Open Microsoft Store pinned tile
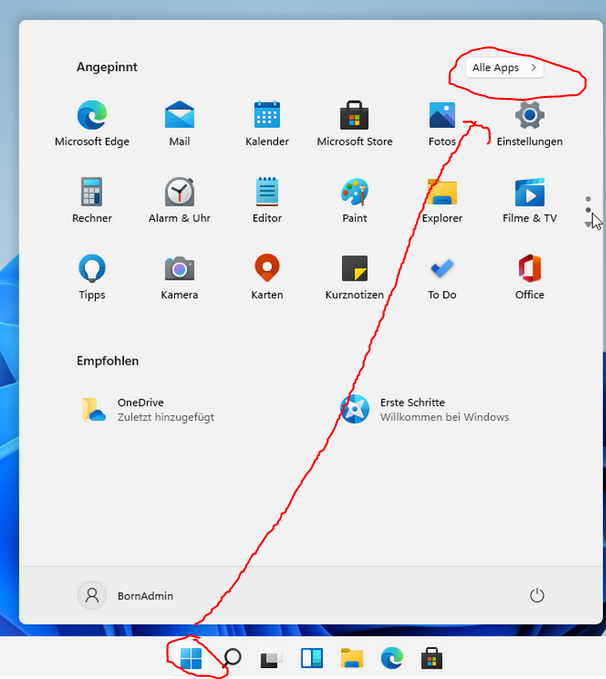606x679 pixels. (354, 123)
